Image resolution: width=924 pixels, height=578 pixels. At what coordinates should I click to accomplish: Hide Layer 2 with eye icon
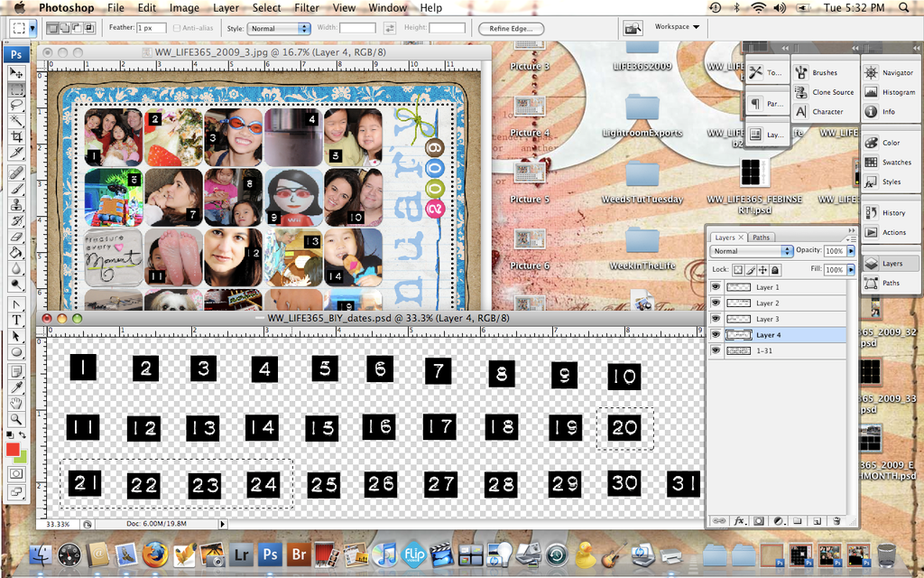click(x=716, y=303)
